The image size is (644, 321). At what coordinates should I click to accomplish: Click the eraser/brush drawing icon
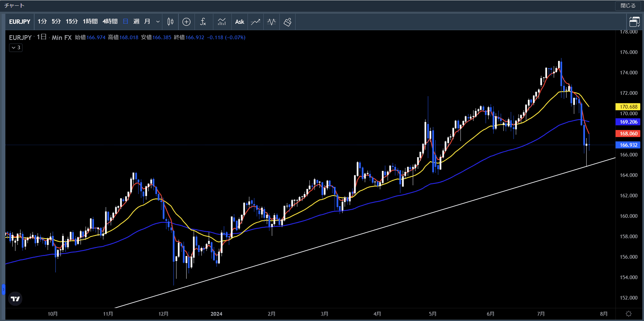pos(287,22)
